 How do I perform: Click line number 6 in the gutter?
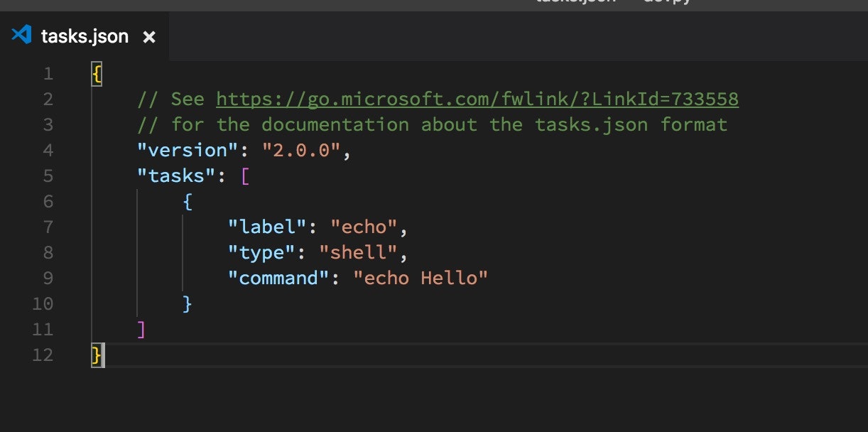pyautogui.click(x=48, y=201)
